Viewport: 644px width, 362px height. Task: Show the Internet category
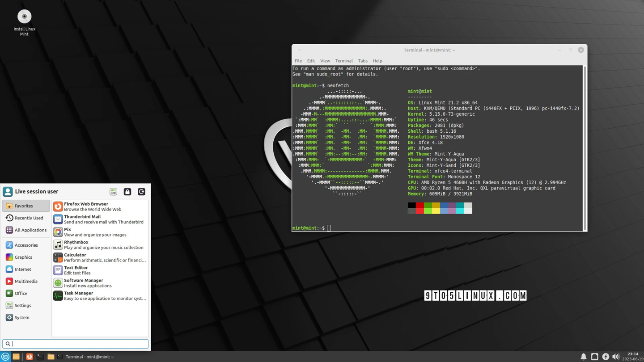pos(26,269)
